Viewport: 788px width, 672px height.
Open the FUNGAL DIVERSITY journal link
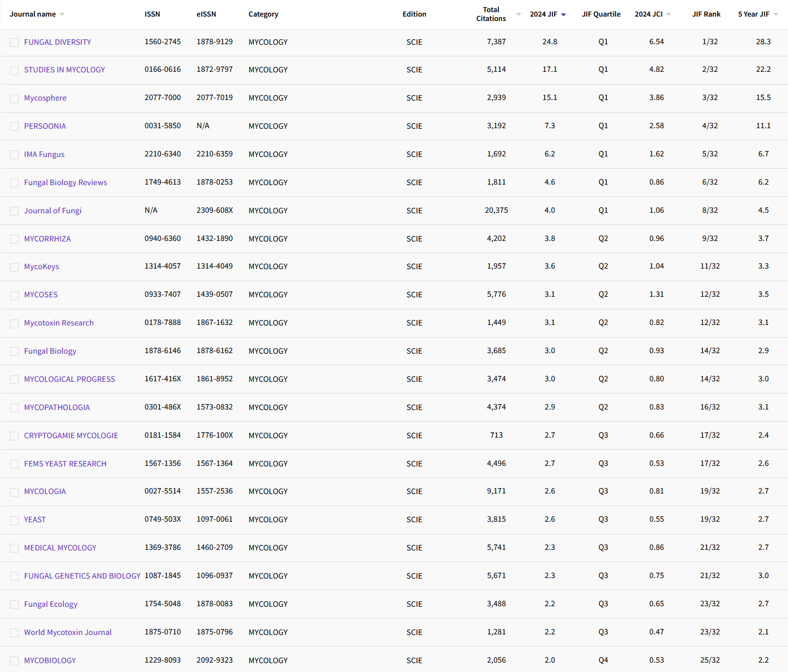tap(58, 42)
